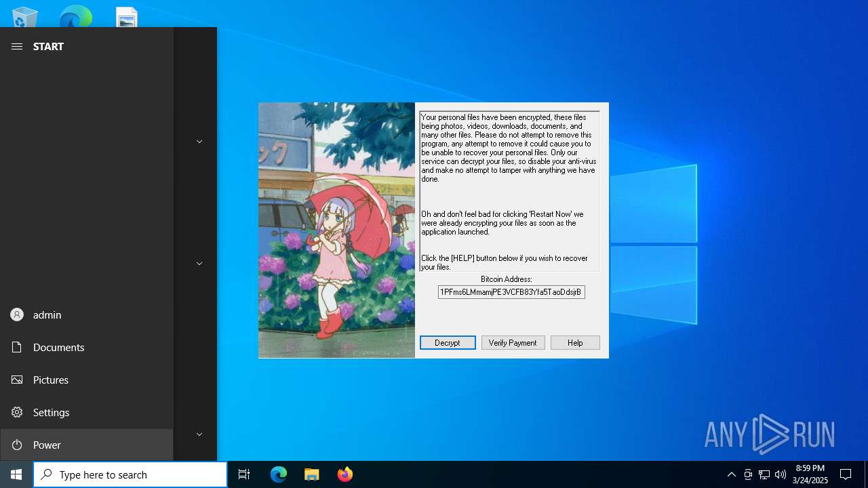Click the Pictures photo icon
The image size is (868, 488).
(17, 380)
